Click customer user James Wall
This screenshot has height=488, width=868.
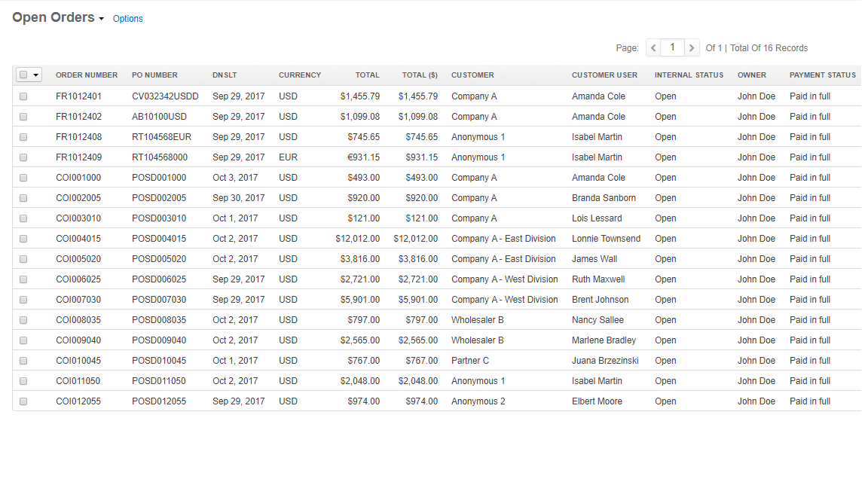[594, 259]
